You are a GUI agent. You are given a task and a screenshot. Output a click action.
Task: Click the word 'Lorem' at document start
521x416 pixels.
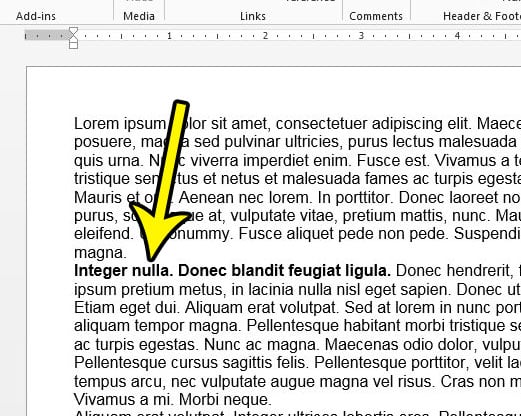point(97,124)
